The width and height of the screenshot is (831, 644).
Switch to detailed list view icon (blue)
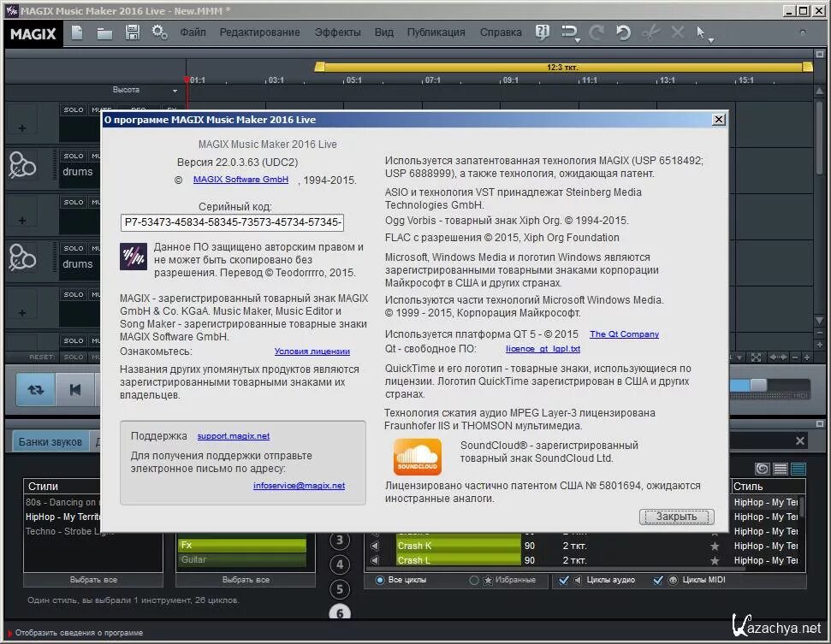(798, 469)
